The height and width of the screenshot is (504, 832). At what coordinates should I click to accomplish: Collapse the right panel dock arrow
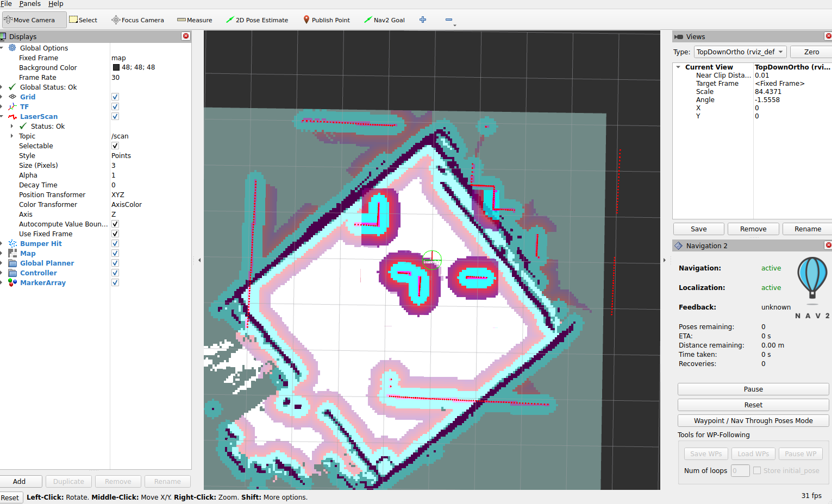point(665,260)
